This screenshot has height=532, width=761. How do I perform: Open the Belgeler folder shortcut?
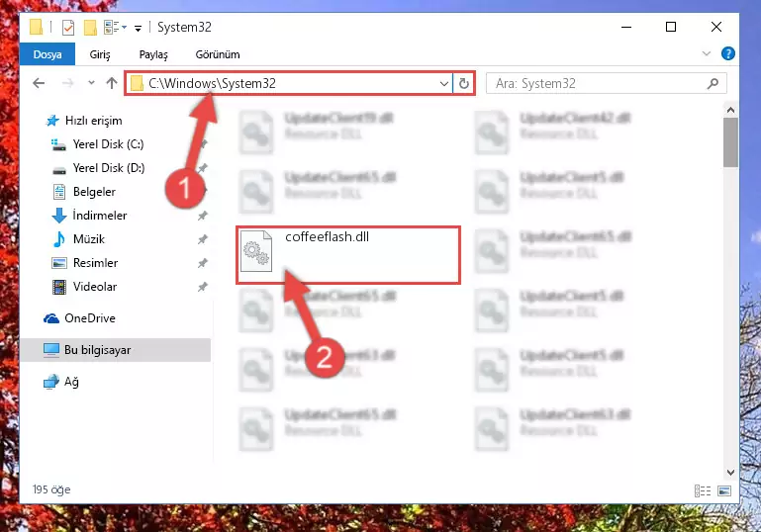click(x=94, y=192)
